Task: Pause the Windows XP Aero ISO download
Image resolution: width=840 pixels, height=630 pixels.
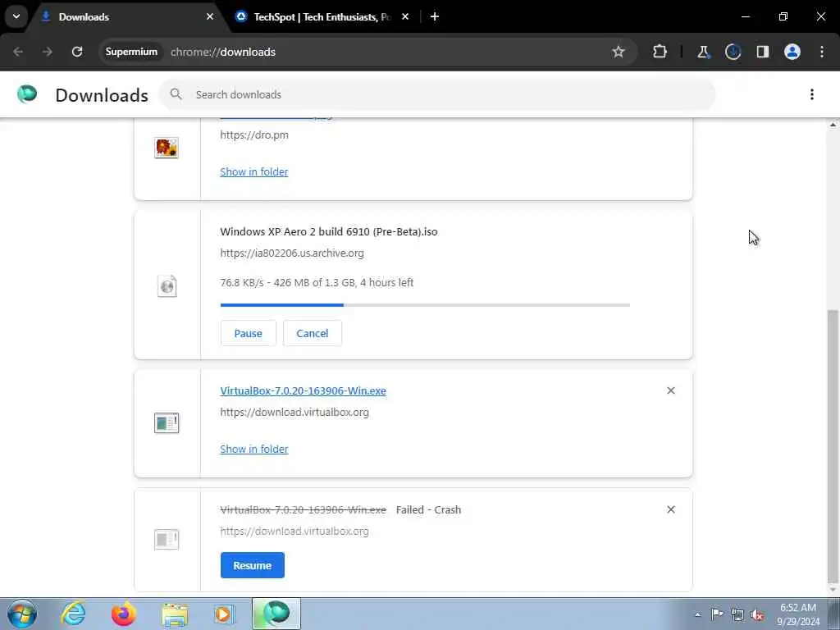Action: pyautogui.click(x=248, y=333)
